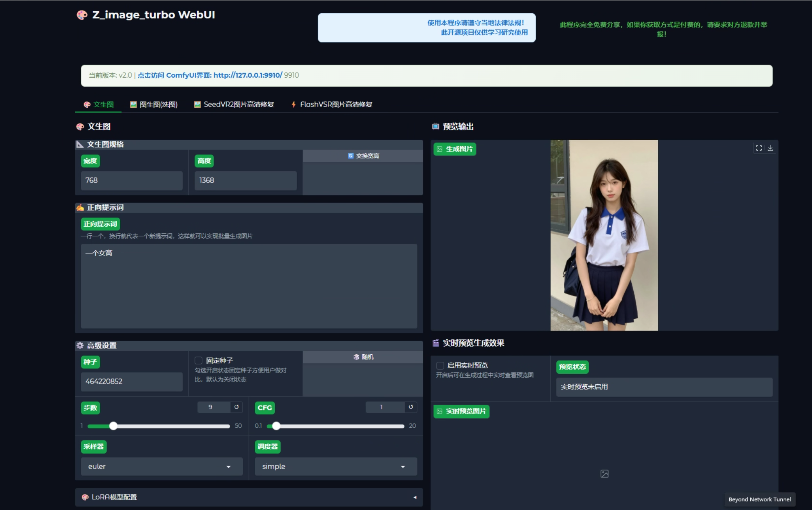
Task: Click the 交换宽高 swap width-height button
Action: pyautogui.click(x=363, y=156)
